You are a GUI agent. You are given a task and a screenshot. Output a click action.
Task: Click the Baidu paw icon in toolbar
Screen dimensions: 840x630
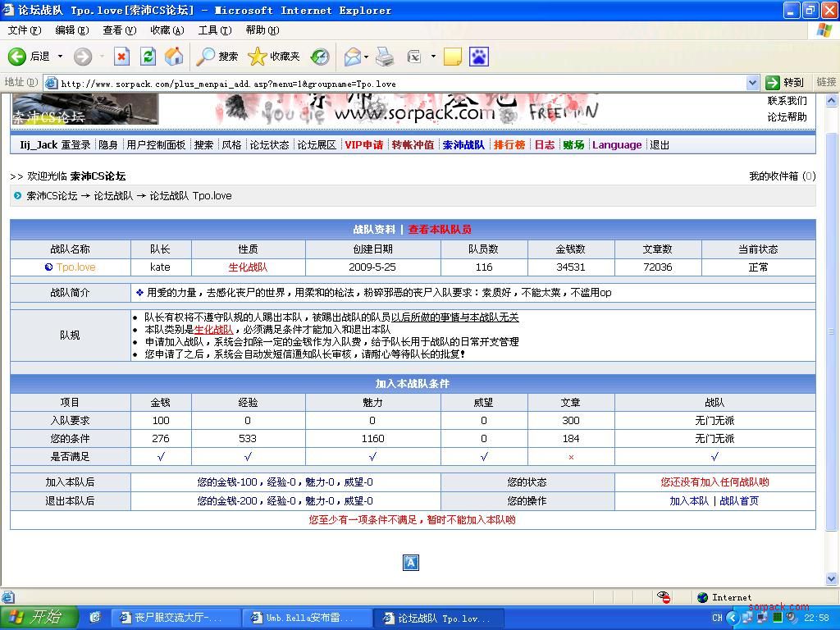[x=478, y=57]
